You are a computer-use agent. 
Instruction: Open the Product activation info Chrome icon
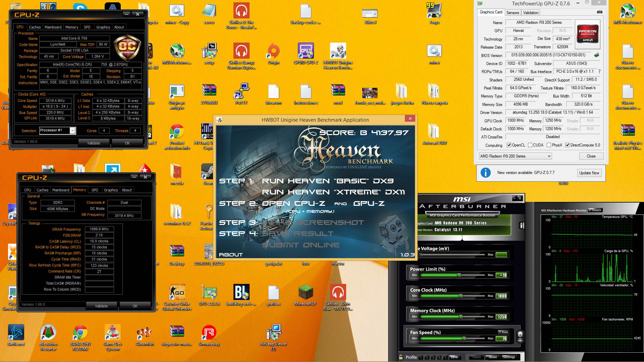[x=177, y=137]
